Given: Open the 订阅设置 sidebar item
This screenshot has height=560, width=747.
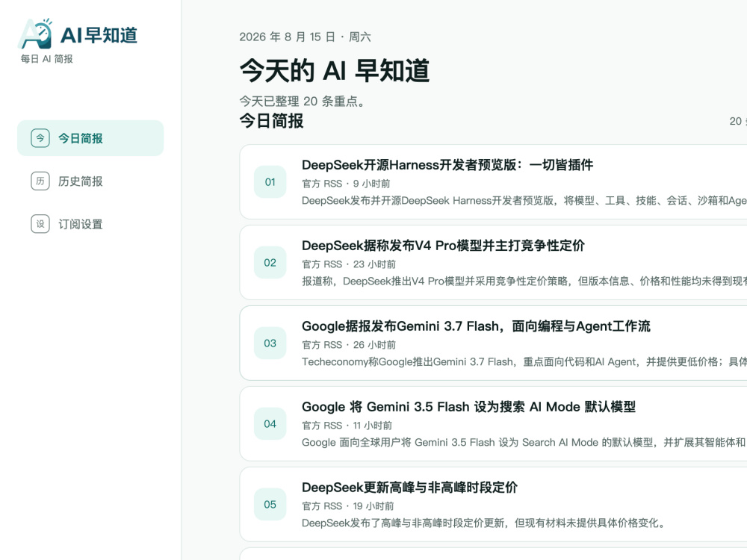Looking at the screenshot, I should 90,224.
